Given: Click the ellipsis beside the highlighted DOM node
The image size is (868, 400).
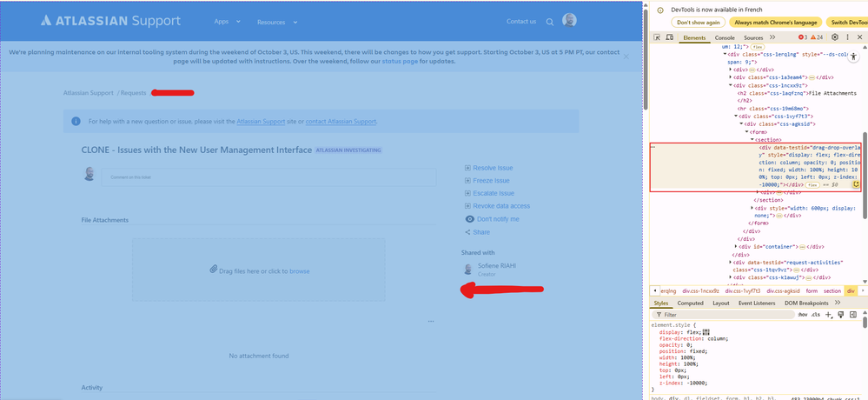Looking at the screenshot, I should 653,147.
